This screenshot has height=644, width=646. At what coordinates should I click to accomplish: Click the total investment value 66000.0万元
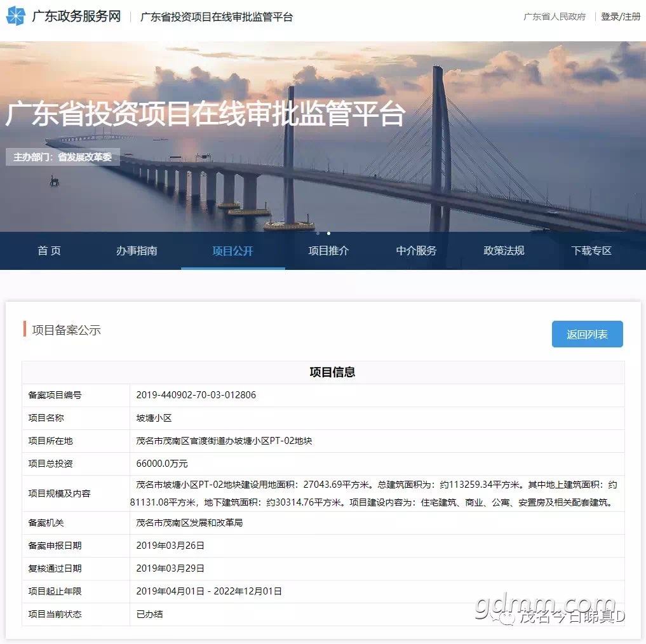pyautogui.click(x=162, y=464)
